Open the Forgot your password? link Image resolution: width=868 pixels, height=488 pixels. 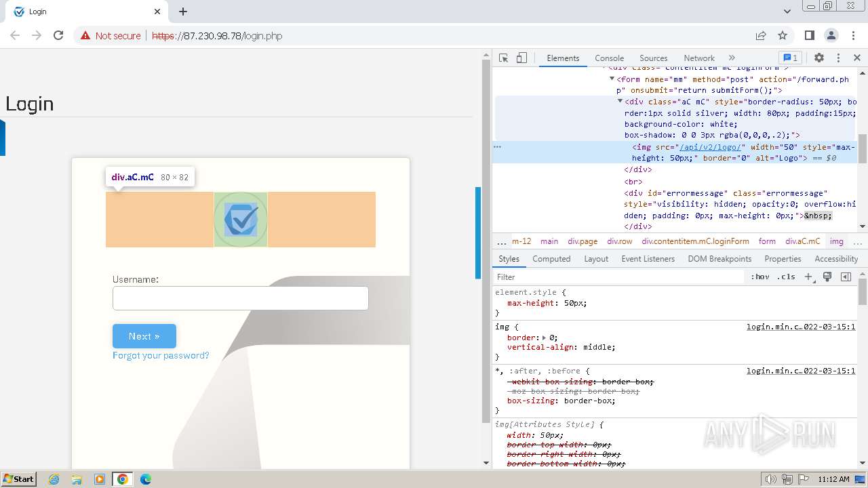(x=161, y=356)
